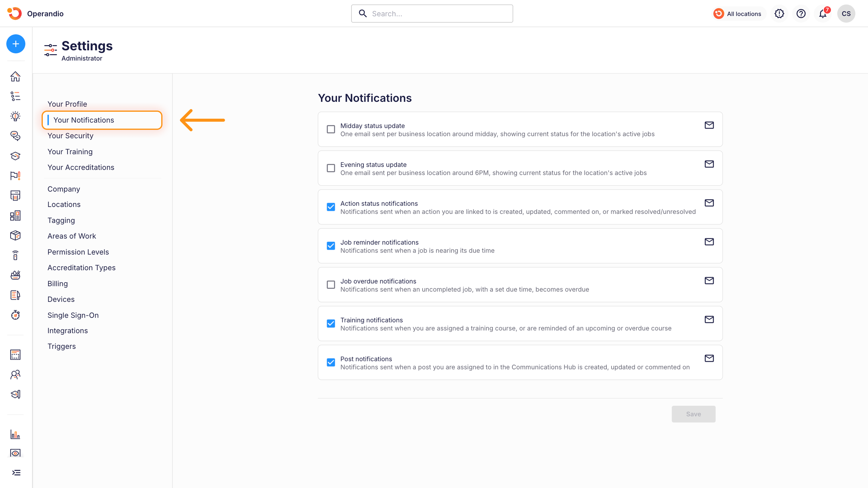Expand the sidebar menu toggle icon

16,473
